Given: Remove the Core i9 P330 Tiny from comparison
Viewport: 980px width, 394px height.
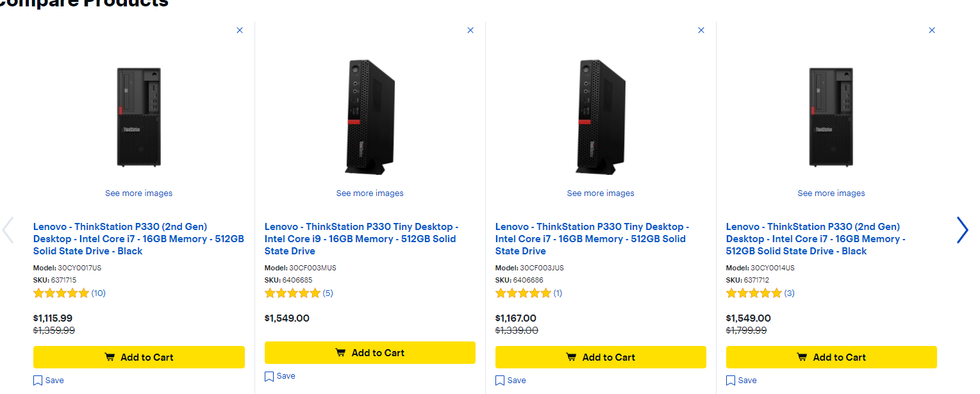Looking at the screenshot, I should pyautogui.click(x=470, y=30).
